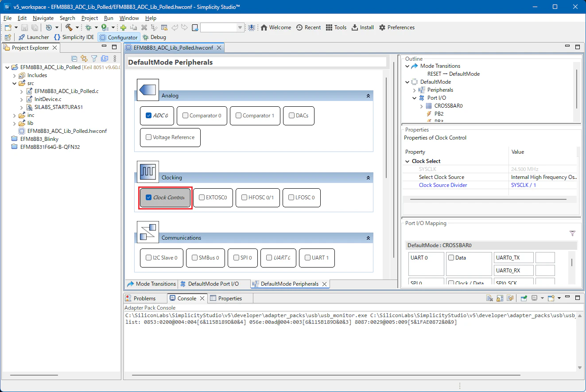Switch to Debug perspective
586x392 pixels.
(154, 37)
